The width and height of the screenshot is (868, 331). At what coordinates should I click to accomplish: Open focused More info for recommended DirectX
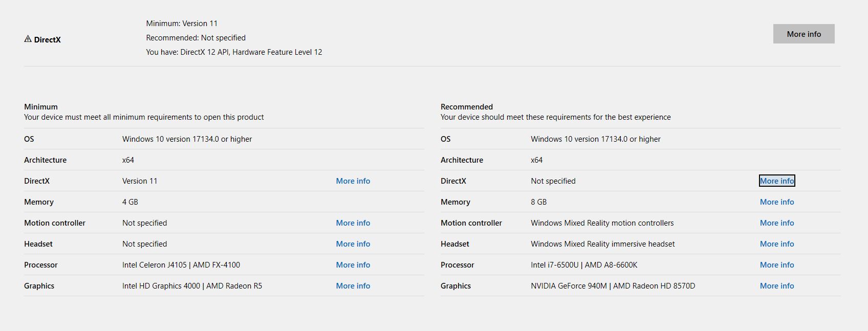pyautogui.click(x=776, y=181)
